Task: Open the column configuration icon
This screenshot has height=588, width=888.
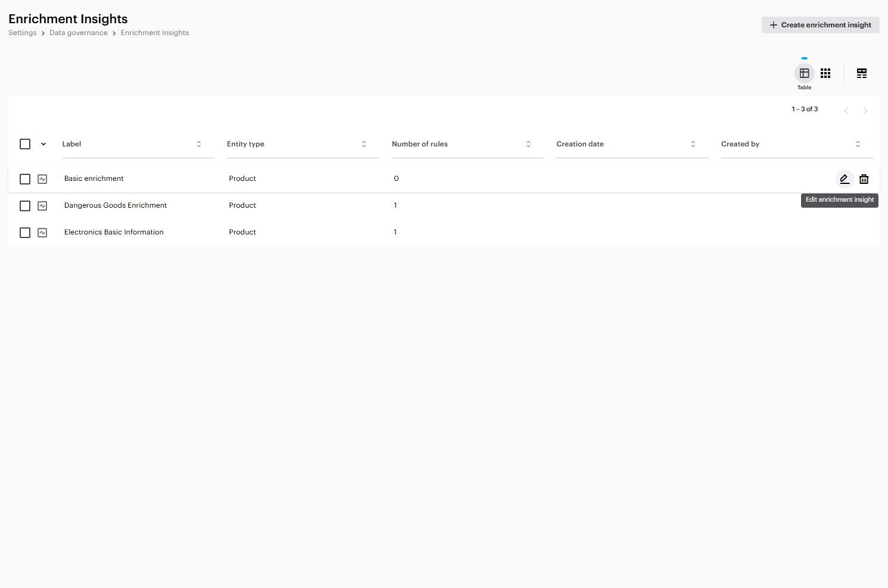Action: click(x=862, y=73)
